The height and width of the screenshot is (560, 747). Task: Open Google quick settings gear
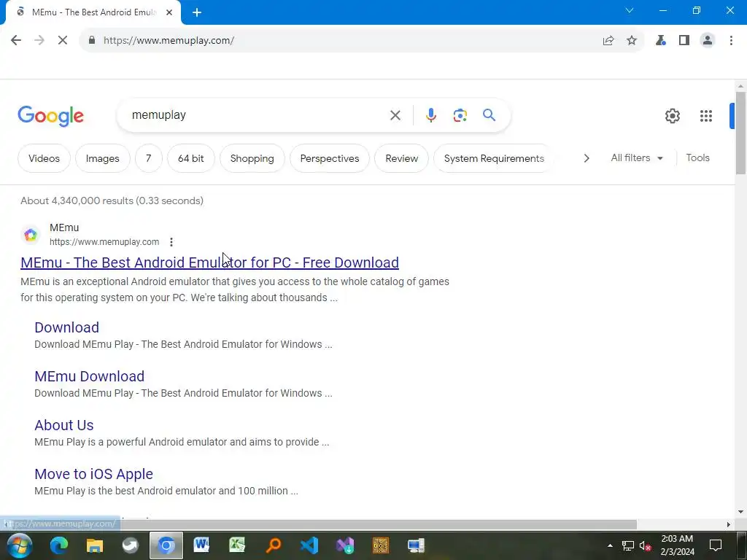pos(672,116)
